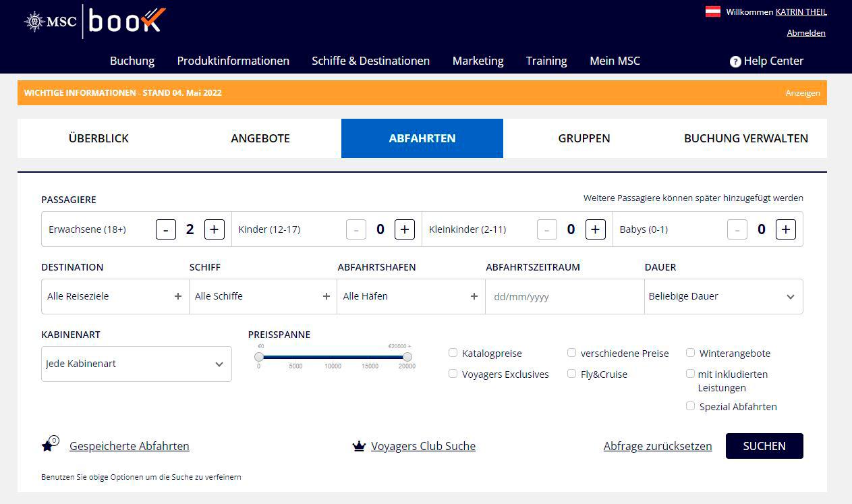The image size is (852, 504).
Task: Click the Wichtige Informationen banner text
Action: coord(123,93)
